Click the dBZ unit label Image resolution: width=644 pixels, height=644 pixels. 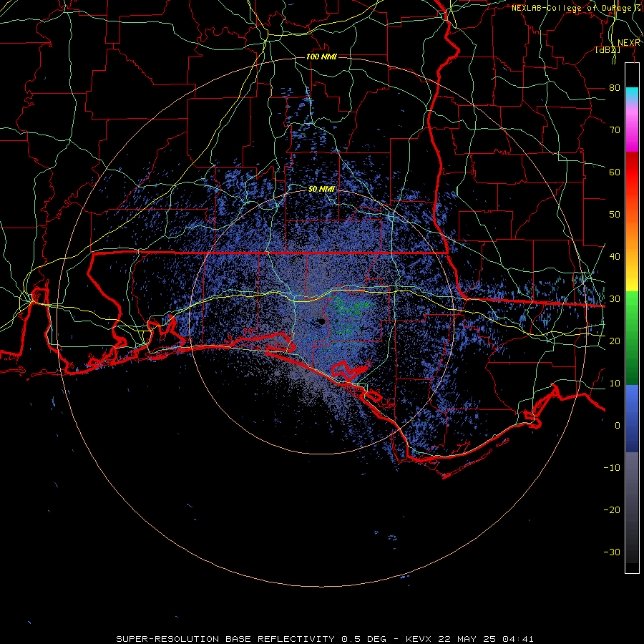click(608, 49)
